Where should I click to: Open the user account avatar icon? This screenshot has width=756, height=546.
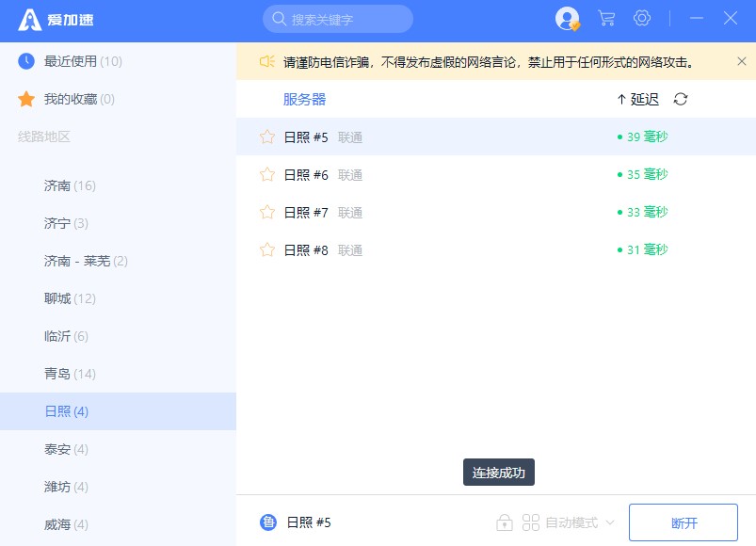click(567, 19)
